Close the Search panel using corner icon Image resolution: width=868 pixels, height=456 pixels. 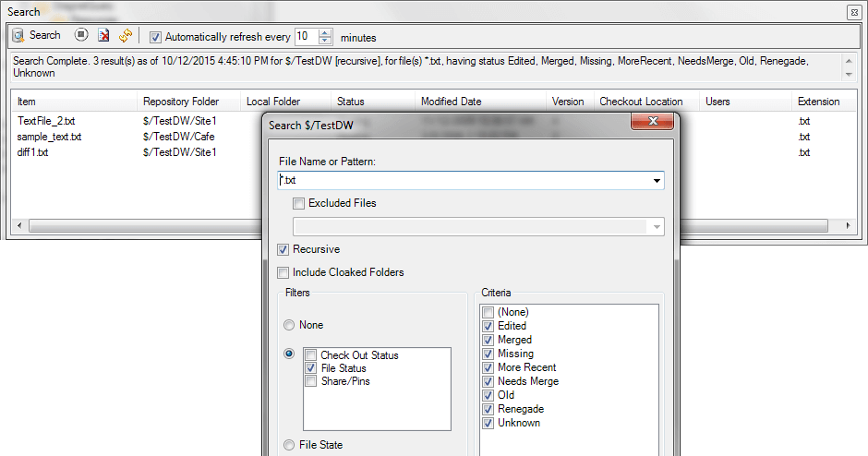coord(854,12)
